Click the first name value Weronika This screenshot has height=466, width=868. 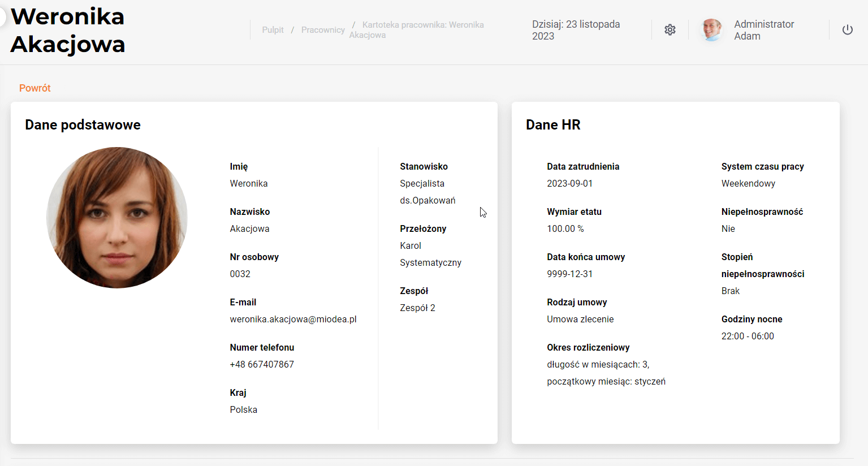click(249, 183)
